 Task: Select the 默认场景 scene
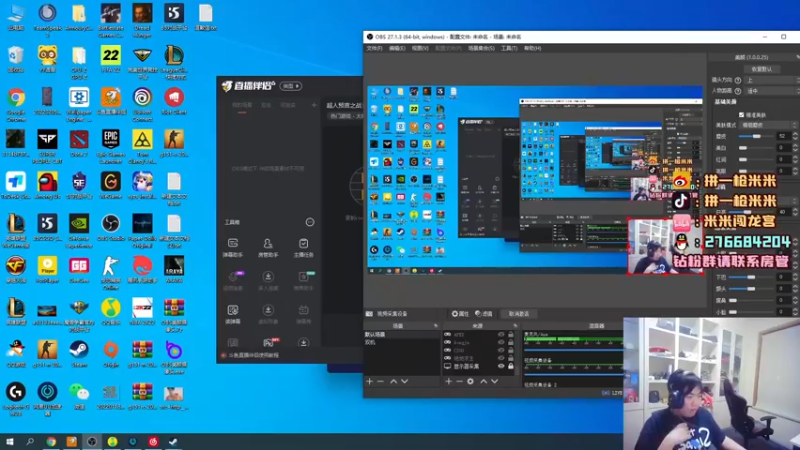click(401, 335)
